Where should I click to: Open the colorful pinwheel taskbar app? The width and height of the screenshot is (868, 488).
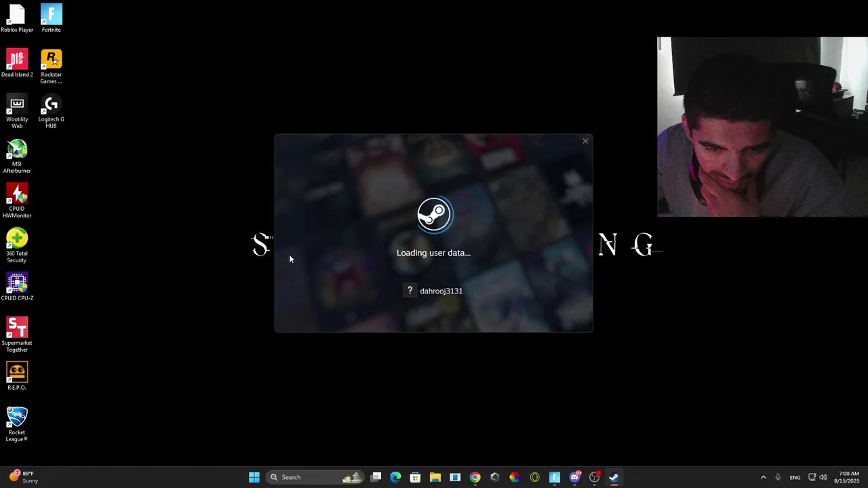click(515, 477)
